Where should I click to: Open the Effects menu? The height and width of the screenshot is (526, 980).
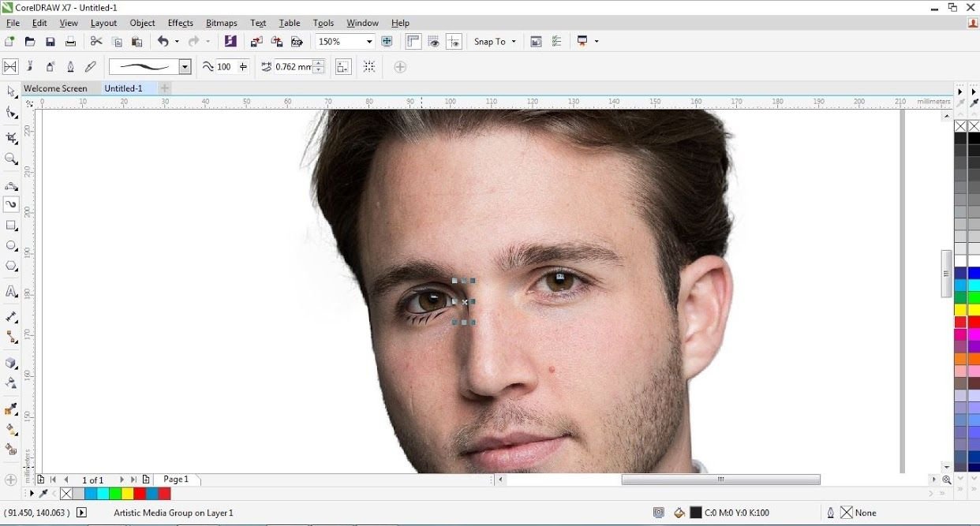tap(181, 23)
